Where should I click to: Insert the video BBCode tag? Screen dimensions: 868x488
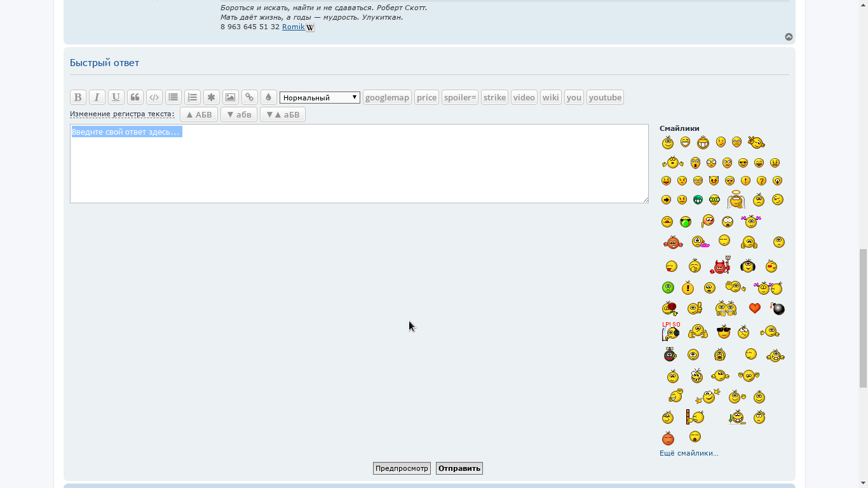point(524,97)
